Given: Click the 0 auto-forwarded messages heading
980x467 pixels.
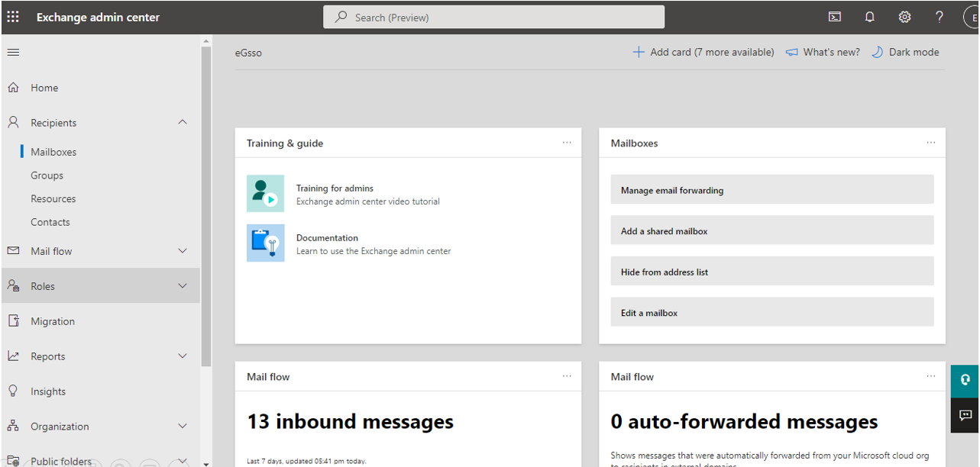Looking at the screenshot, I should tap(744, 421).
